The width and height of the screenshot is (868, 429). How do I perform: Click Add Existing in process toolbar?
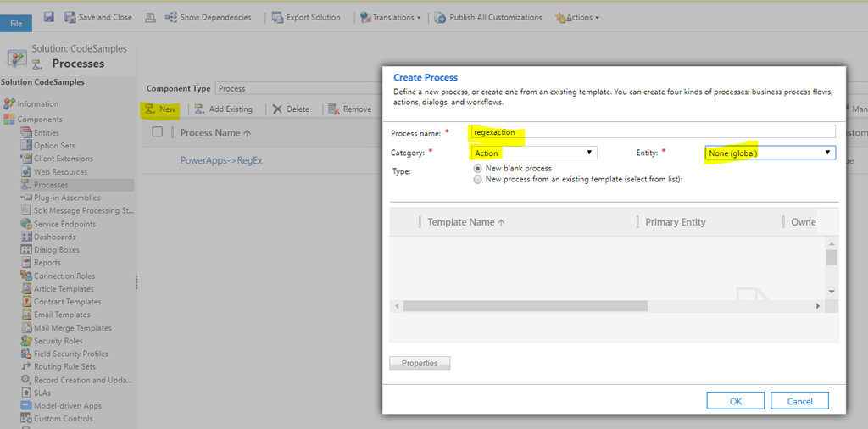coord(223,109)
